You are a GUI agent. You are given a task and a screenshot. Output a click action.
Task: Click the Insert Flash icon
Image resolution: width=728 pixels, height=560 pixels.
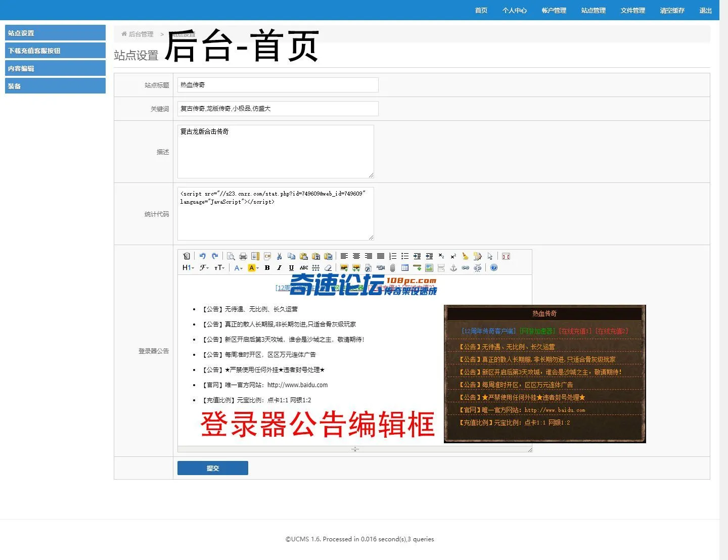click(369, 268)
